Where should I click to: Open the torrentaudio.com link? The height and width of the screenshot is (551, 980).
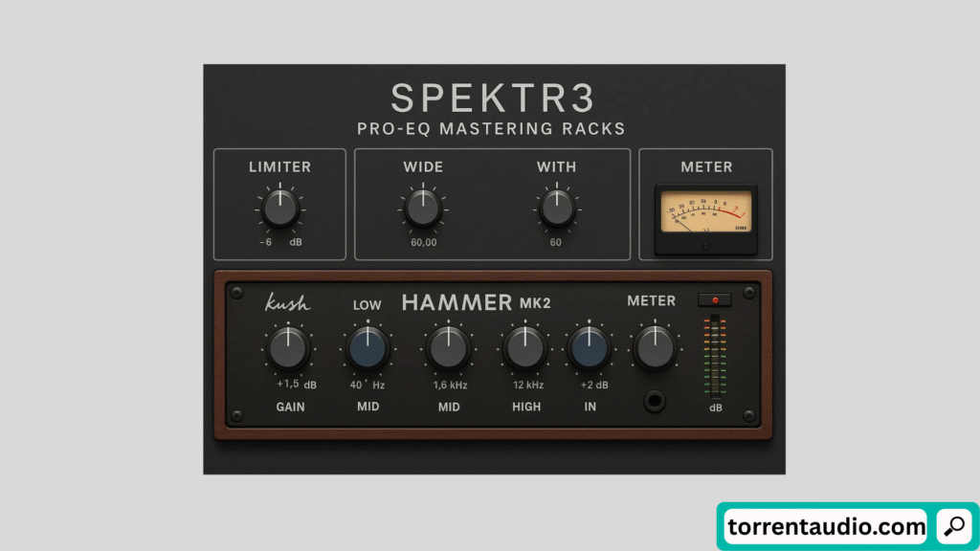pos(825,526)
